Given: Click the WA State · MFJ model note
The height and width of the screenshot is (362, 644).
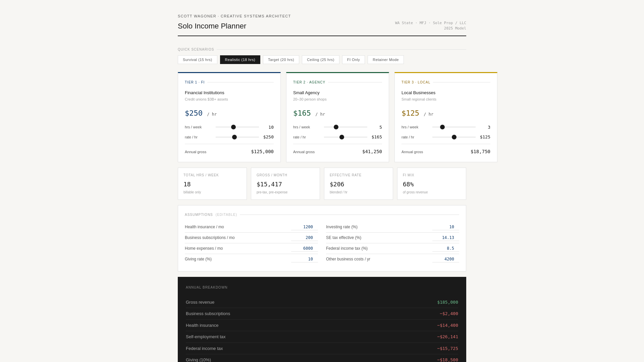Looking at the screenshot, I should tap(431, 26).
